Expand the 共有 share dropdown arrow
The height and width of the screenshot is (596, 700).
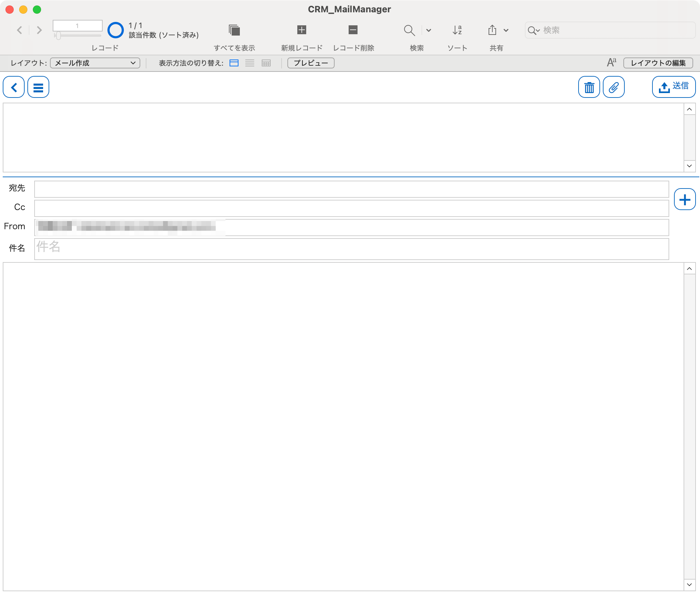point(506,30)
